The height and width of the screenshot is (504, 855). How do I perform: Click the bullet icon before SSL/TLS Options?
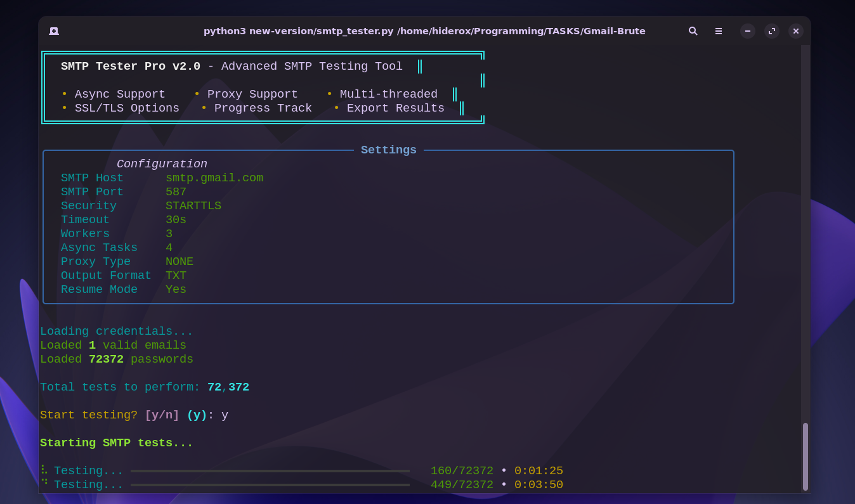coord(64,108)
